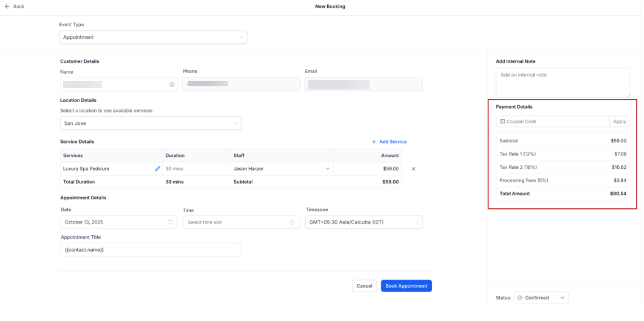The width and height of the screenshot is (644, 321).
Task: Click the clock icon in Time field
Action: (x=292, y=222)
